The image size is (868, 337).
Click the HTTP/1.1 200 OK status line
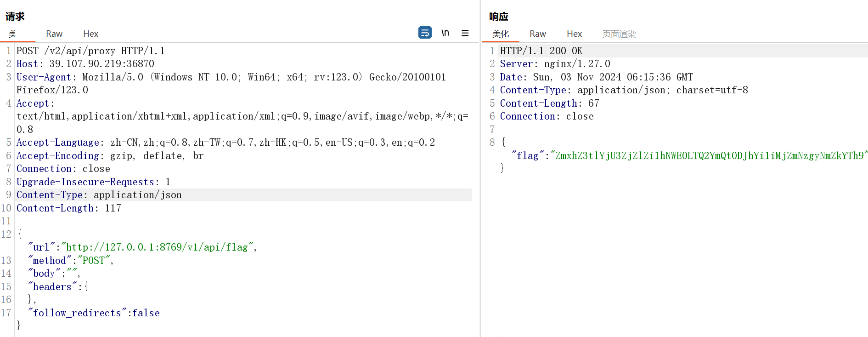[541, 51]
